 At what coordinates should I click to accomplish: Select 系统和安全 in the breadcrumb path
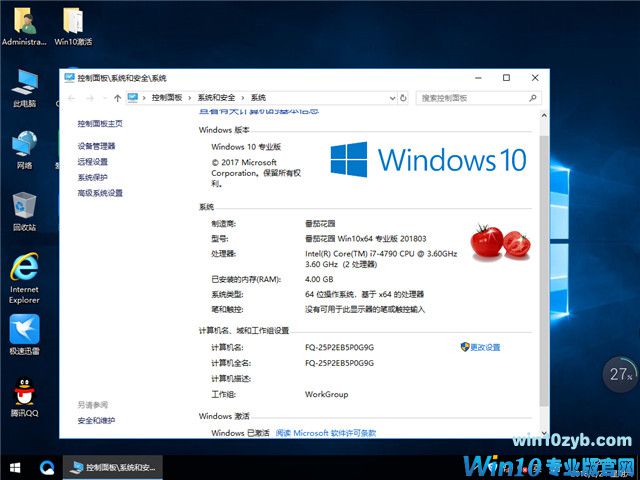pyautogui.click(x=216, y=98)
